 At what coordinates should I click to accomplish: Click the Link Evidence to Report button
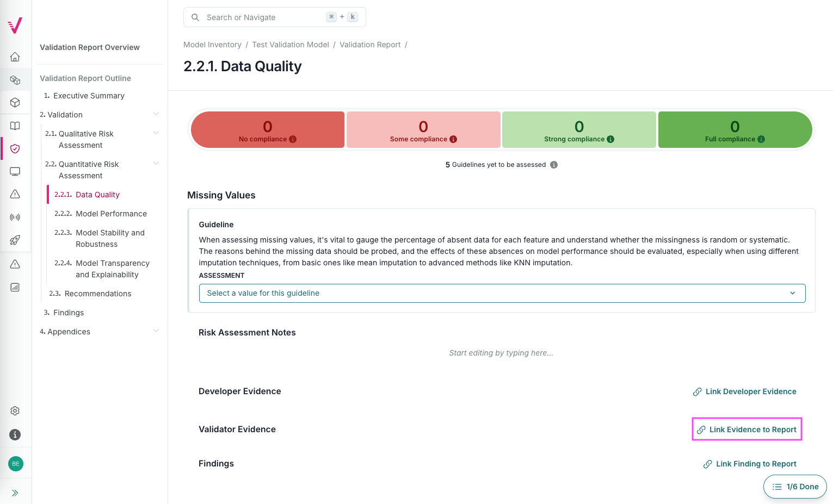[746, 429]
